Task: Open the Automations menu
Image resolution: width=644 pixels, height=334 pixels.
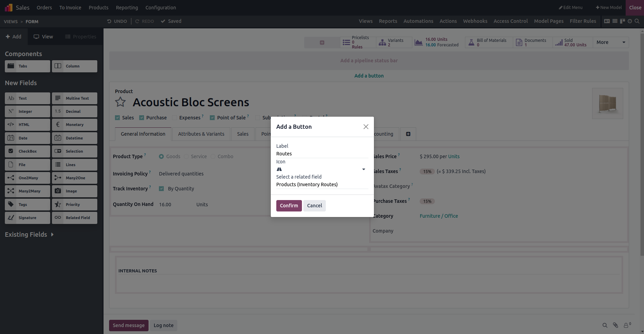Action: point(418,21)
